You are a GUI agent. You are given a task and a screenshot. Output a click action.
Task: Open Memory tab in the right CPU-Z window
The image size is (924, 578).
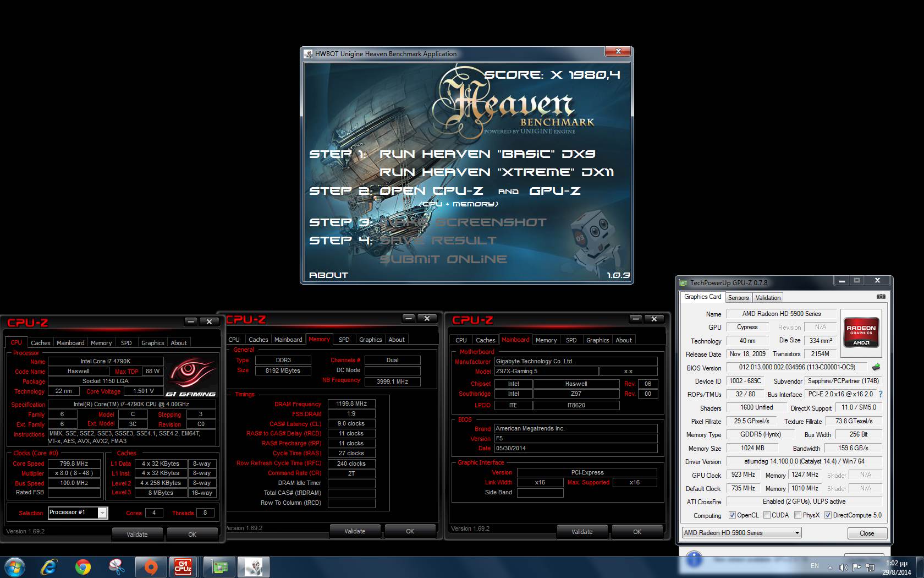(546, 340)
